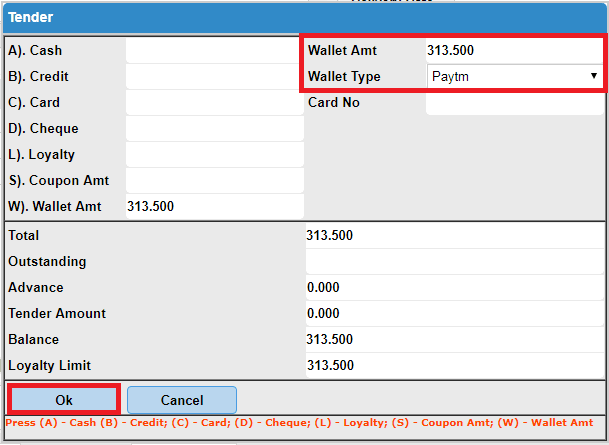Click the 'B). Credit' label
The height and width of the screenshot is (445, 609).
pyautogui.click(x=38, y=76)
